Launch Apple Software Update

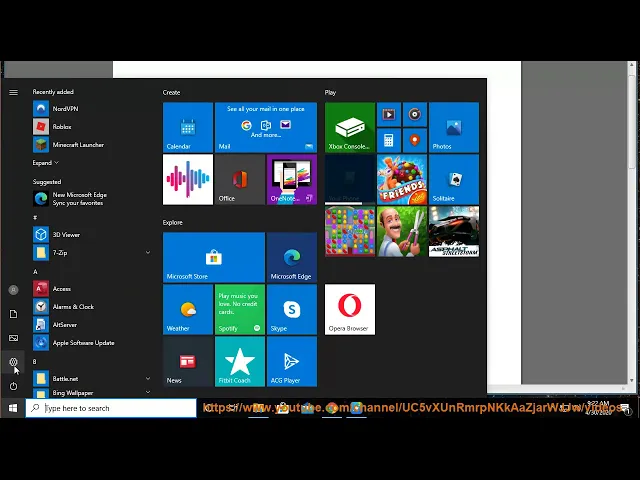click(x=92, y=342)
